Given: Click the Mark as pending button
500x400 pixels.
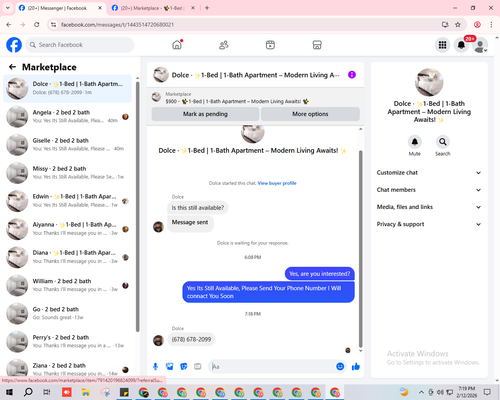Looking at the screenshot, I should pos(205,114).
